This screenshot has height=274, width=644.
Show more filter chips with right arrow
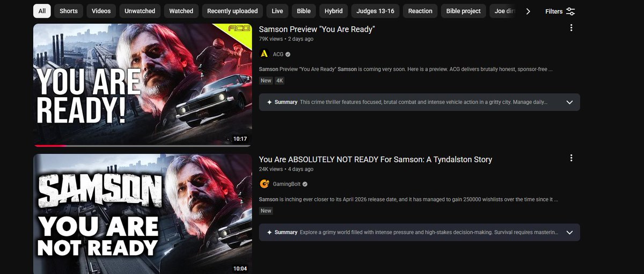coord(528,11)
